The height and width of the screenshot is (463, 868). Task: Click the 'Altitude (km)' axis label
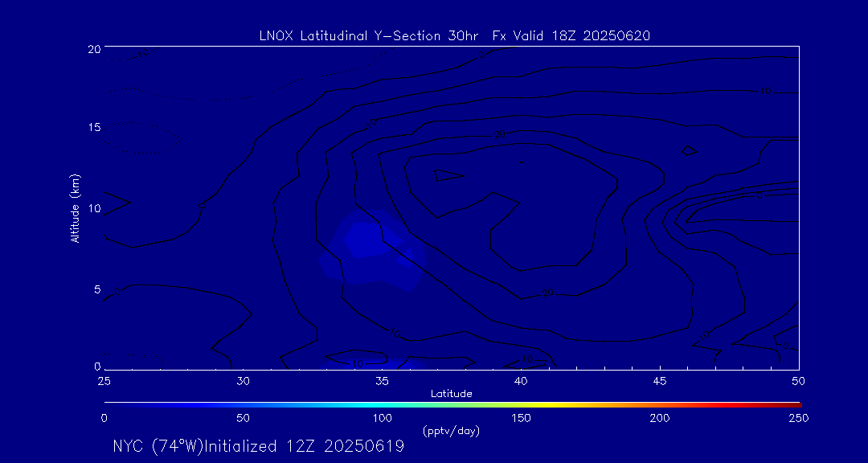[76, 207]
